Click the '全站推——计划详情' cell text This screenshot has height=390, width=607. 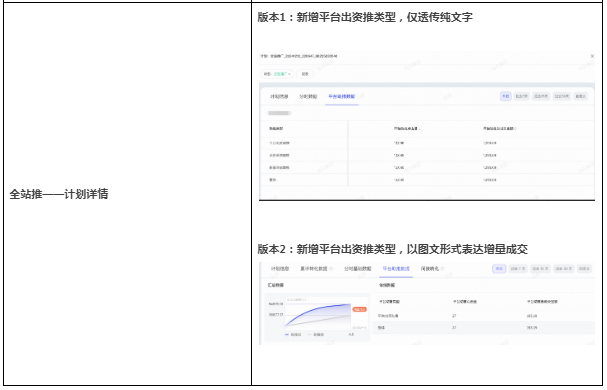(x=59, y=194)
